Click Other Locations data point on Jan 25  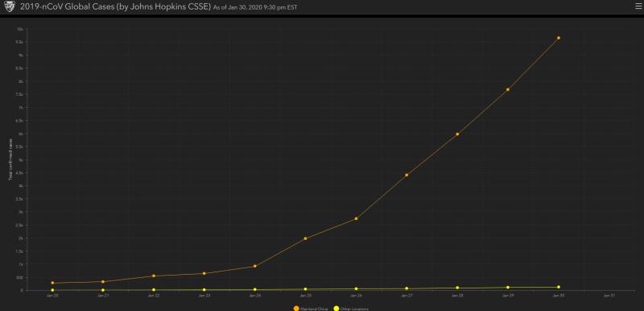click(x=306, y=289)
